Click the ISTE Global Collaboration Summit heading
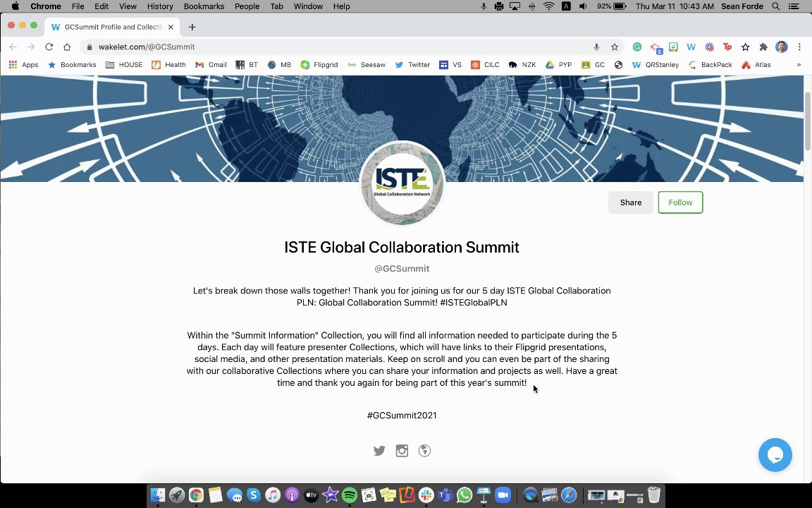The image size is (812, 508). (x=402, y=247)
